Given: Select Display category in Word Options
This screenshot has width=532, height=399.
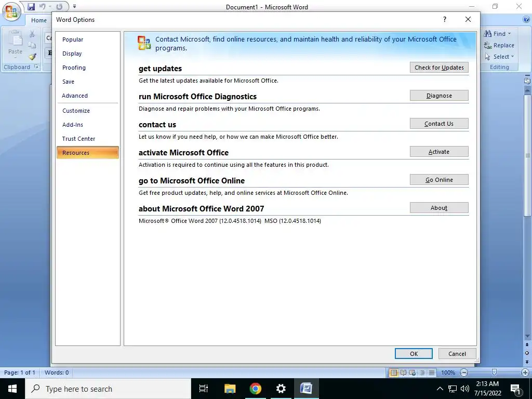Looking at the screenshot, I should [87, 54].
